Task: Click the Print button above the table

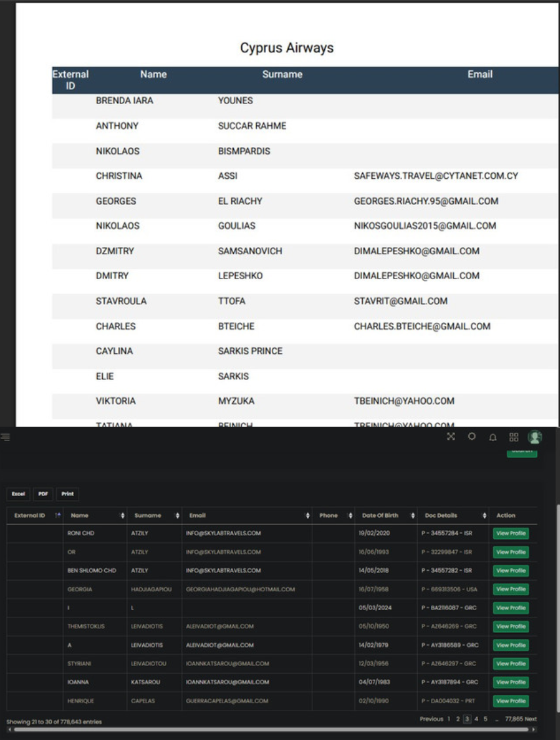Action: (x=67, y=494)
